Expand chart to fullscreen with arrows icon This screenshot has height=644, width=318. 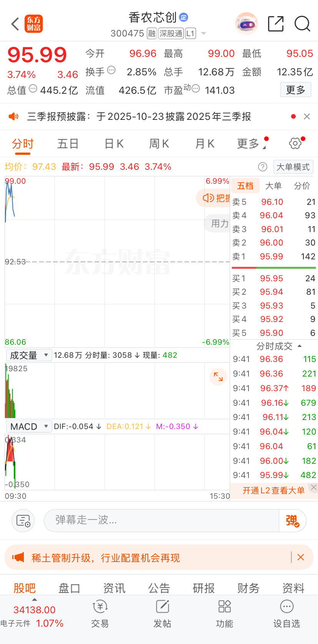(218, 377)
